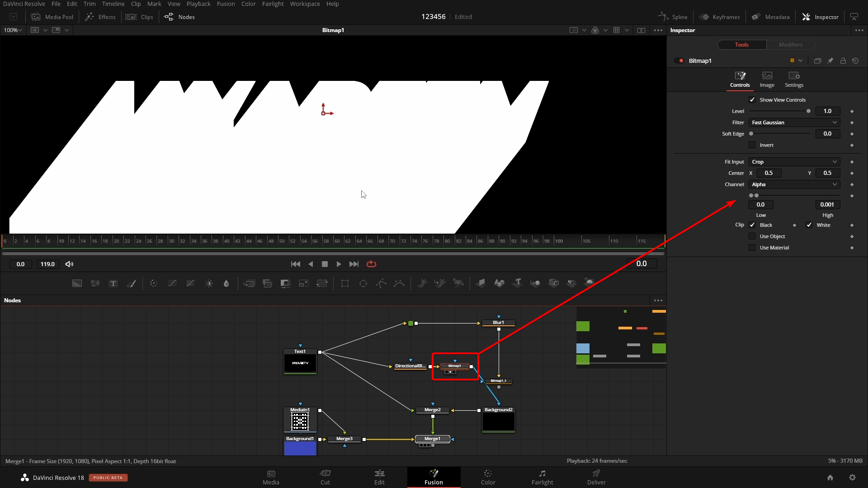Select the Text3D tool in the toolbar
Image resolution: width=868 pixels, height=488 pixels.
[517, 283]
